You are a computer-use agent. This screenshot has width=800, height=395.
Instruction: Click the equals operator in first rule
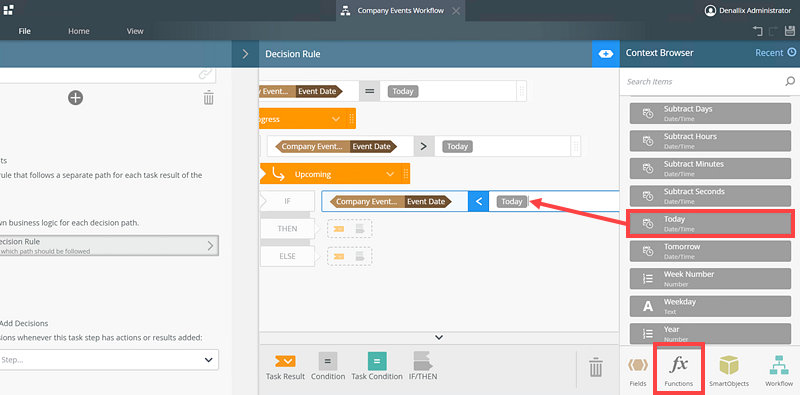tap(370, 91)
